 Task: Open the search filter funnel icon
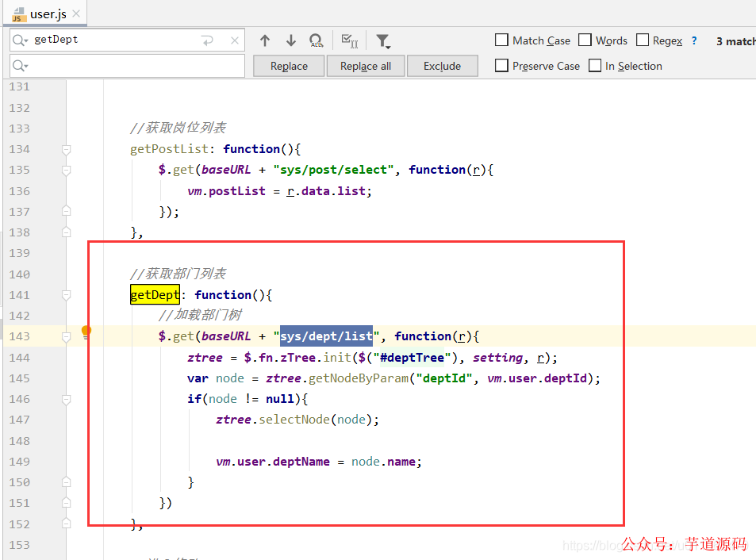point(382,40)
